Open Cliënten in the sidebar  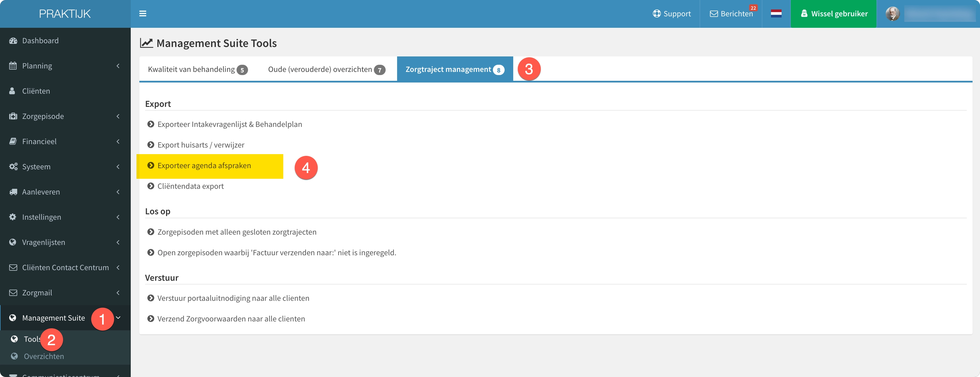pos(65,91)
